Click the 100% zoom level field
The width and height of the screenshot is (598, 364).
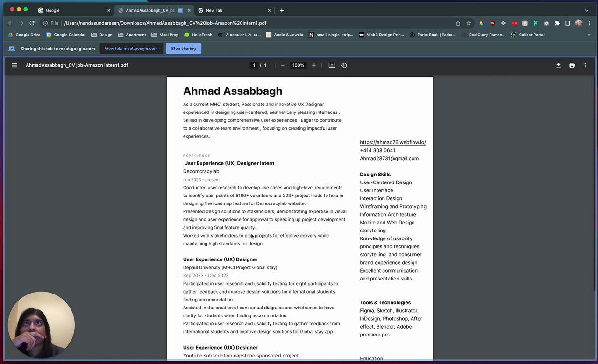coord(299,65)
